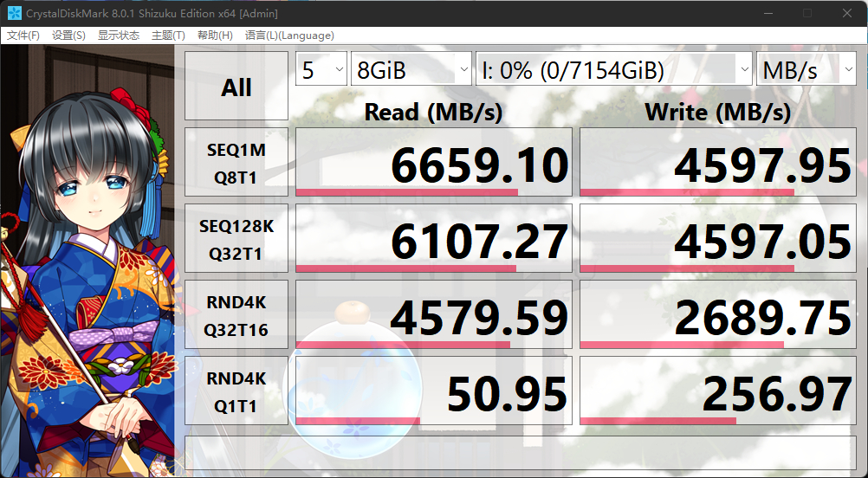Open the 主题(T) menu
This screenshot has width=868, height=478.
pos(168,36)
